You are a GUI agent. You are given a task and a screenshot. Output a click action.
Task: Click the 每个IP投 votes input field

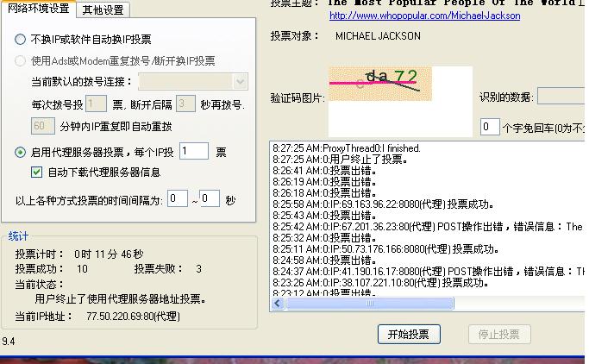193,152
